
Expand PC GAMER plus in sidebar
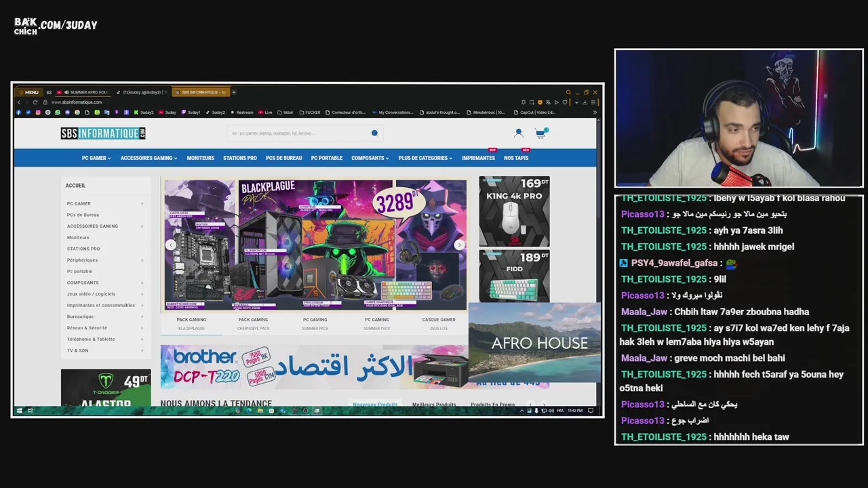pyautogui.click(x=142, y=203)
